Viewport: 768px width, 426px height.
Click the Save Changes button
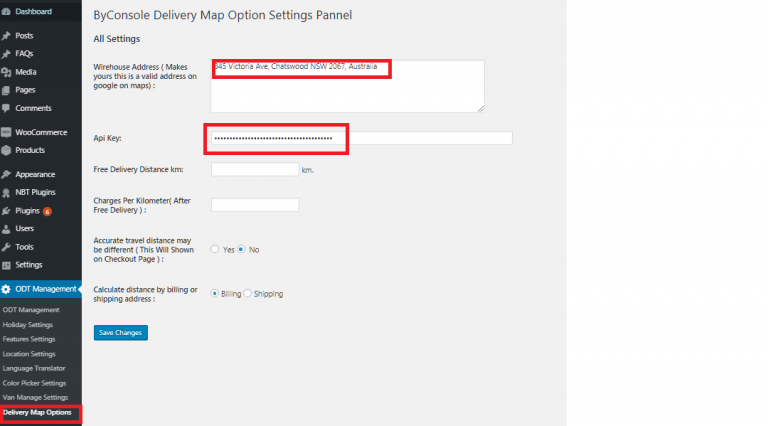click(x=121, y=332)
